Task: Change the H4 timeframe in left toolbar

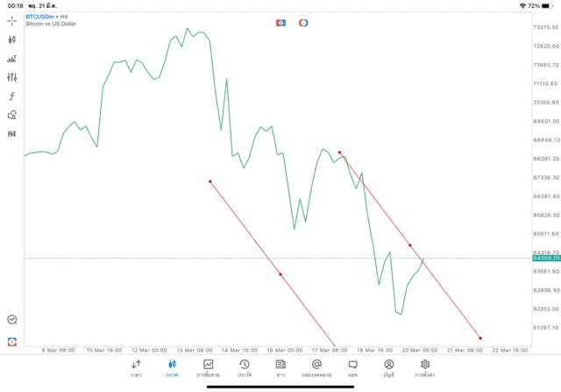Action: 12,134
